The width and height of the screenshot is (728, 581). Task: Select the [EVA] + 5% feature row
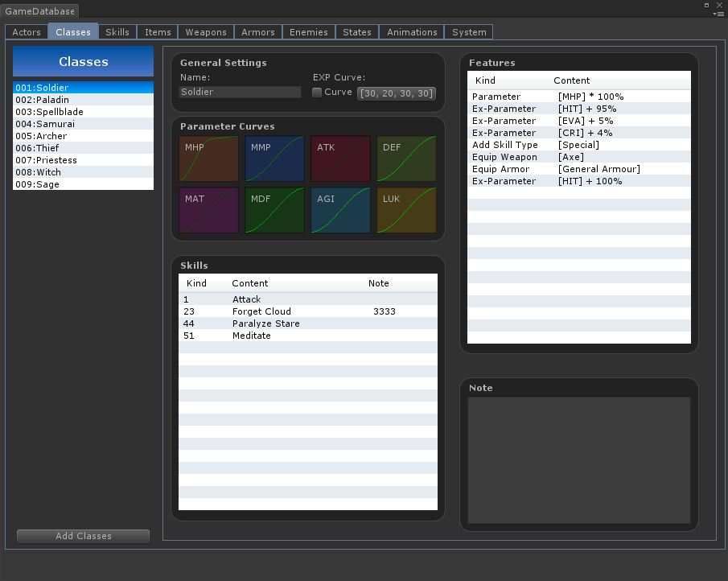click(579, 120)
